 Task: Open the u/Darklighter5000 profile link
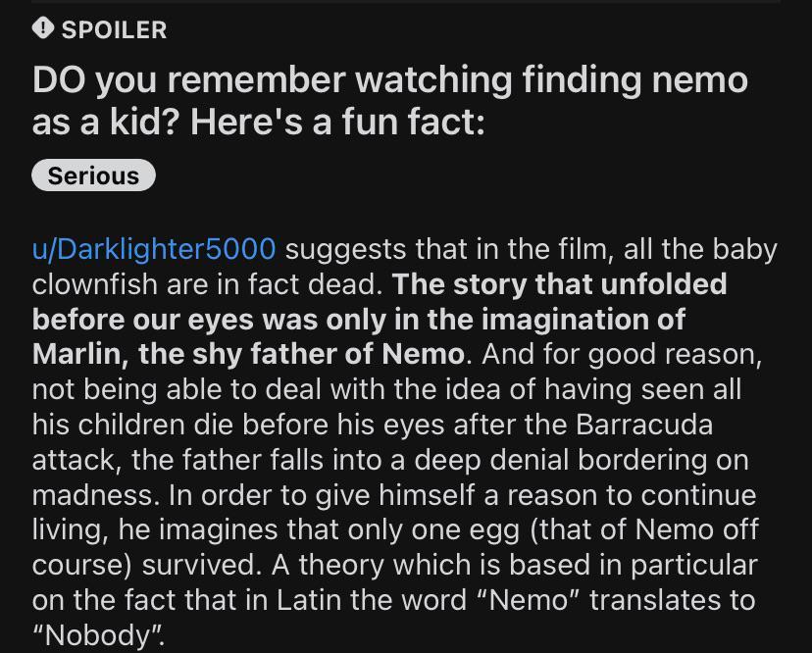click(153, 248)
